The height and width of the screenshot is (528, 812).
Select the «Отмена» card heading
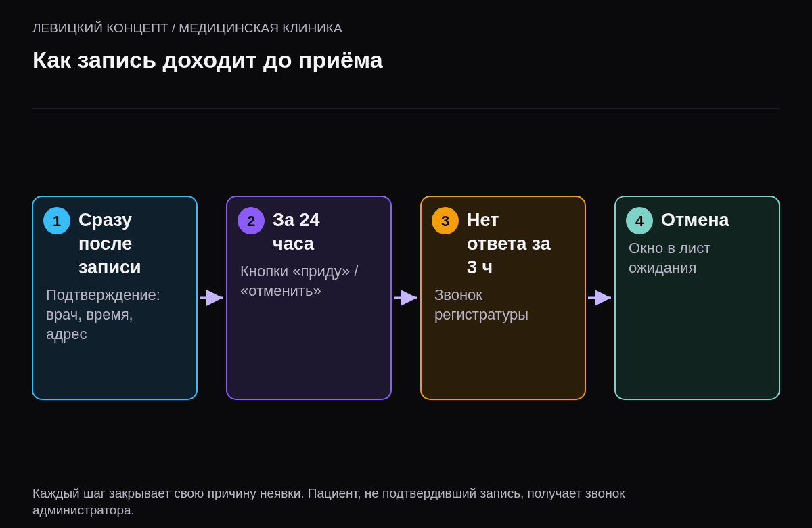click(695, 220)
